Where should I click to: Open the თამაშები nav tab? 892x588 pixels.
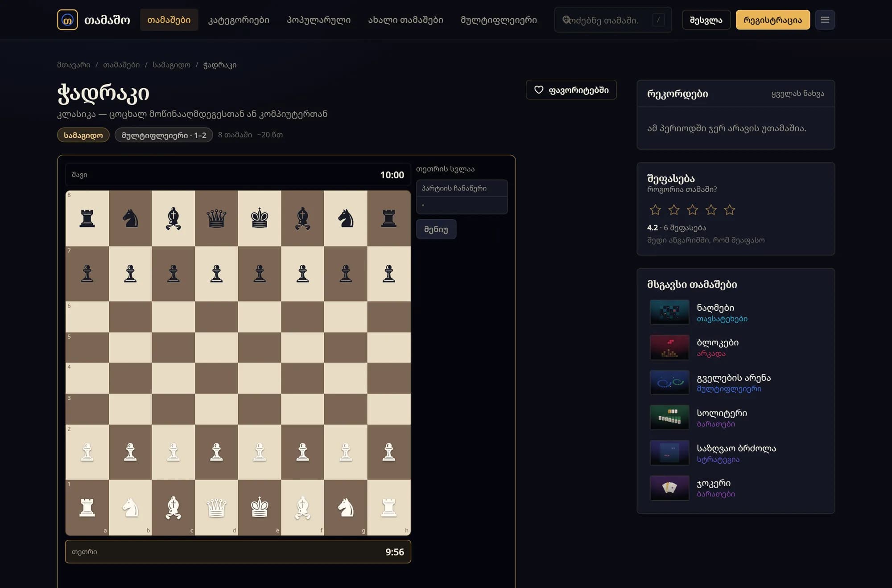169,20
